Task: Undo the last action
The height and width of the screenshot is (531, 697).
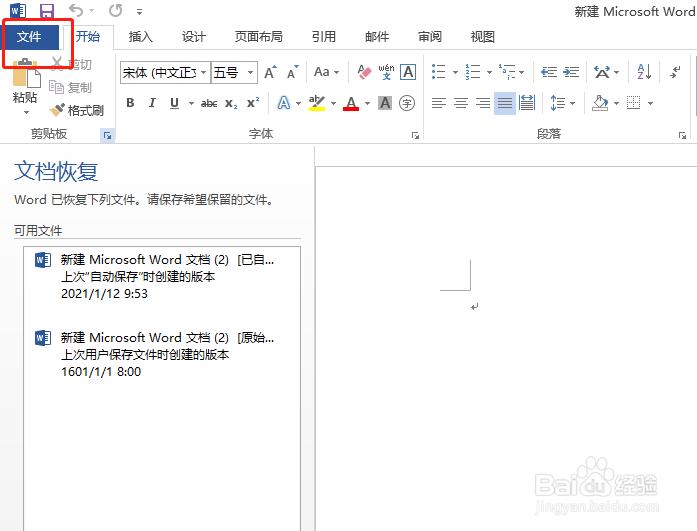Action: tap(76, 10)
